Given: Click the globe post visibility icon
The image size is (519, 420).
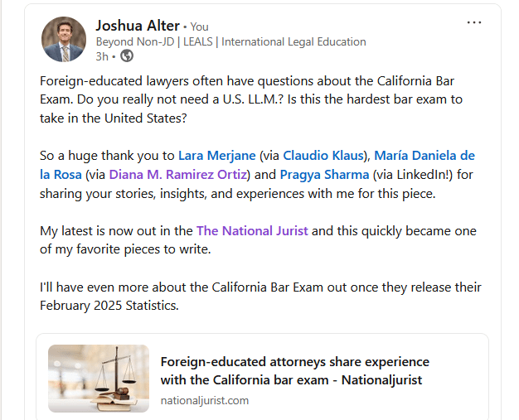Looking at the screenshot, I should (127, 56).
